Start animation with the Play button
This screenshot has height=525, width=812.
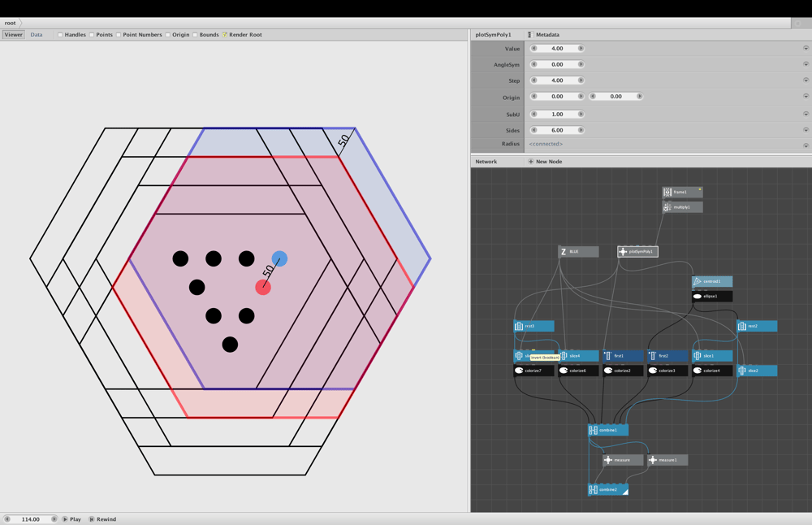[71, 519]
